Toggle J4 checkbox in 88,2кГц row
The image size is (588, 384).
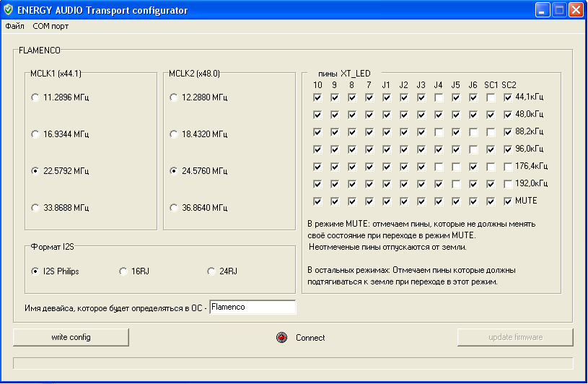(439, 132)
